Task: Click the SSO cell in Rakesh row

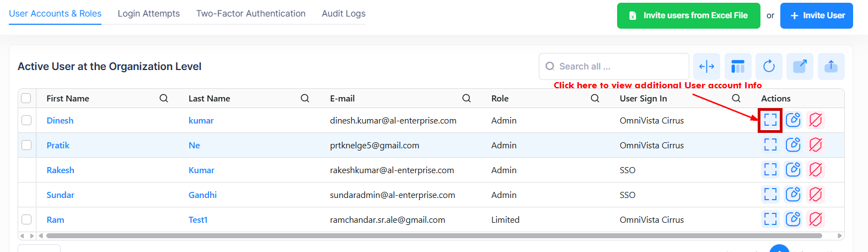Action: pyautogui.click(x=628, y=170)
